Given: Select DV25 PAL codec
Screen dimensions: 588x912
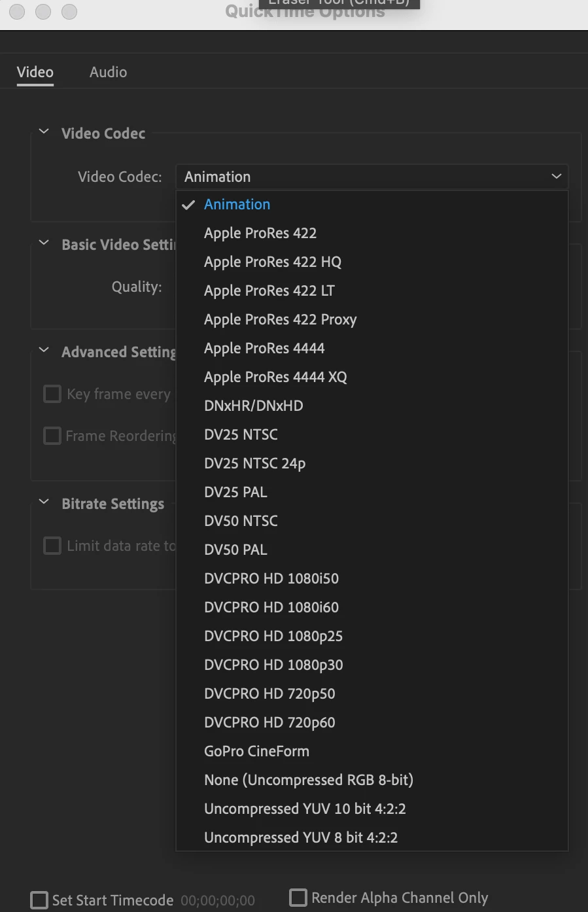Looking at the screenshot, I should tap(372, 492).
